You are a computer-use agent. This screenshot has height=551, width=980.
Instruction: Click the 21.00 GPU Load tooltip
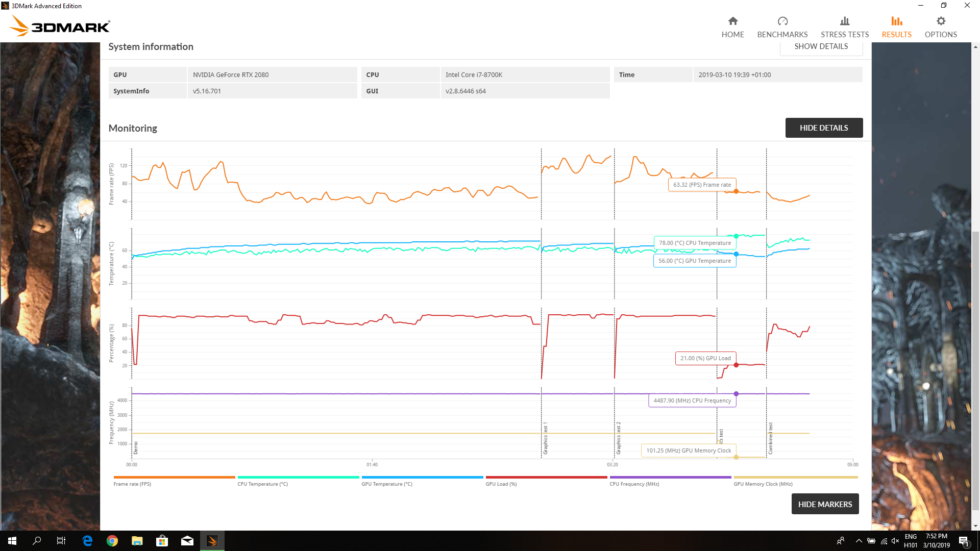(x=705, y=358)
